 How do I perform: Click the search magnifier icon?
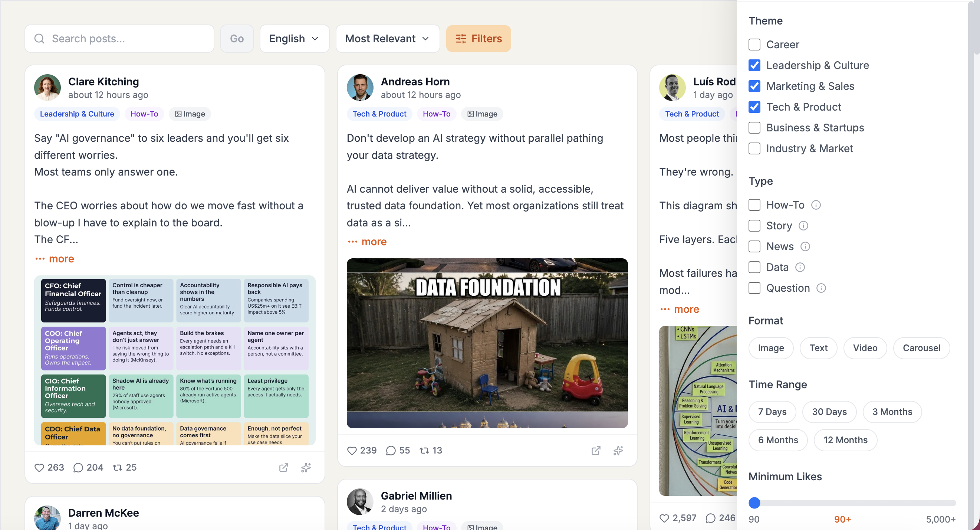tap(39, 39)
